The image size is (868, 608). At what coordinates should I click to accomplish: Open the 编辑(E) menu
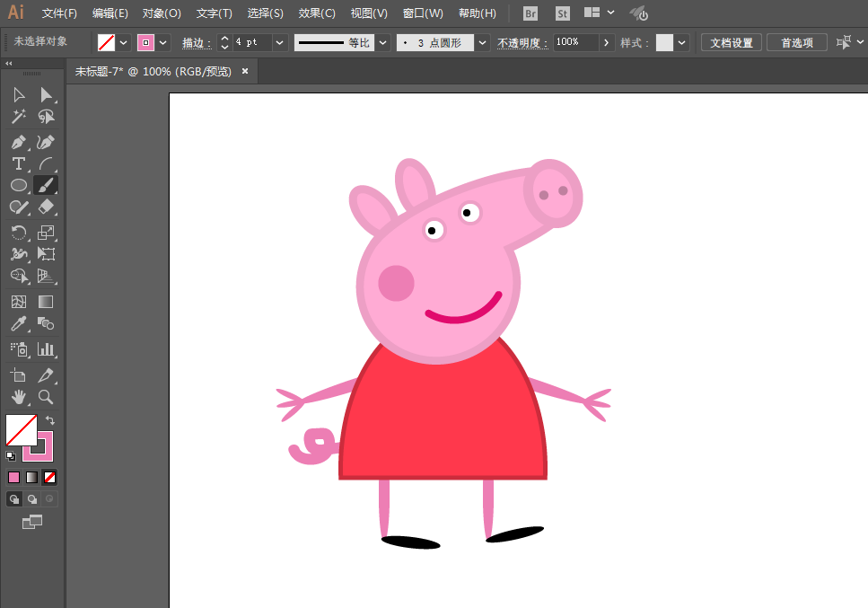[x=110, y=13]
